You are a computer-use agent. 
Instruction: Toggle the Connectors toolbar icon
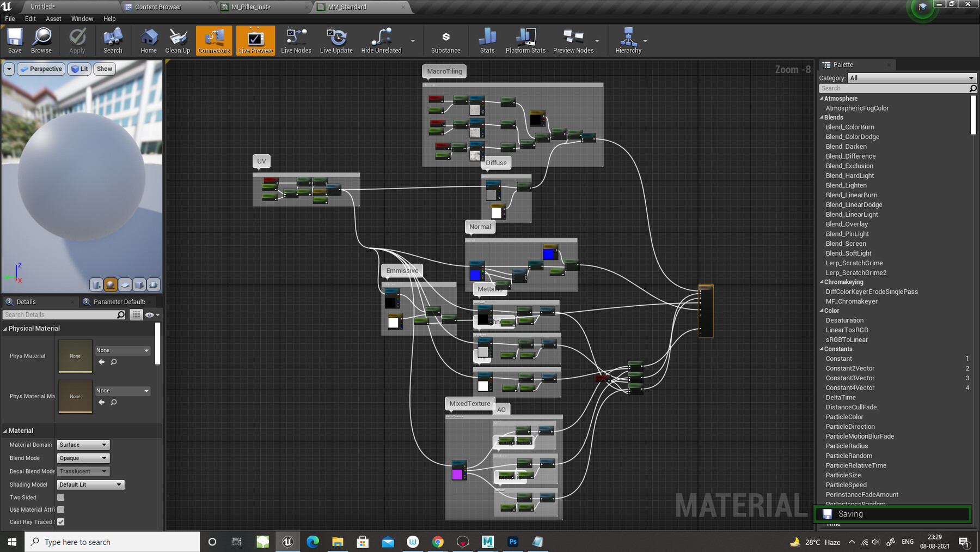coord(213,40)
